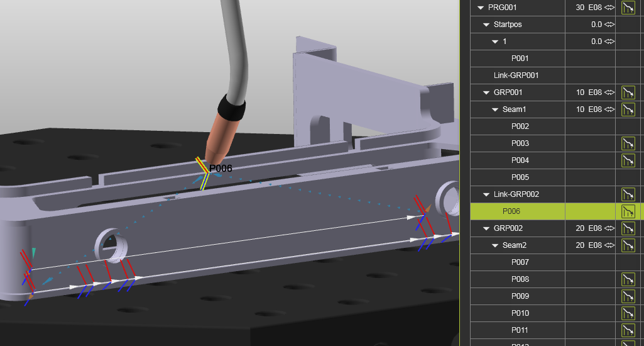The width and height of the screenshot is (644, 346).
Task: Collapse the PRG001 program node
Action: pyautogui.click(x=481, y=8)
